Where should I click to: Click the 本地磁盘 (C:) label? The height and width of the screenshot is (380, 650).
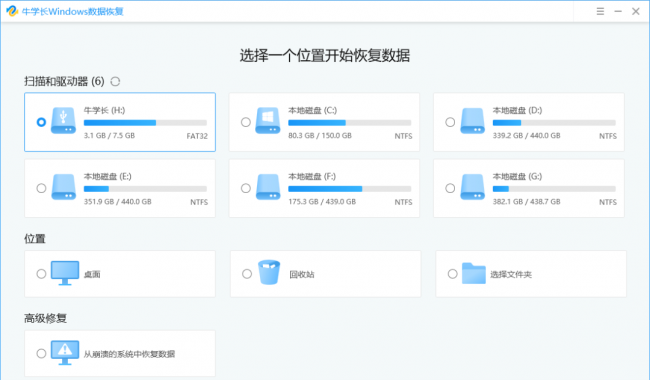(313, 110)
